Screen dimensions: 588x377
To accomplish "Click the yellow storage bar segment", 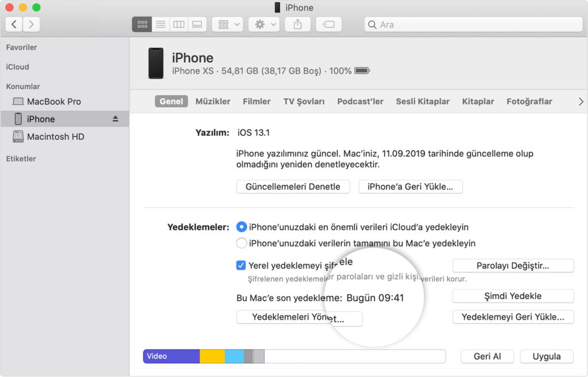I will click(212, 356).
